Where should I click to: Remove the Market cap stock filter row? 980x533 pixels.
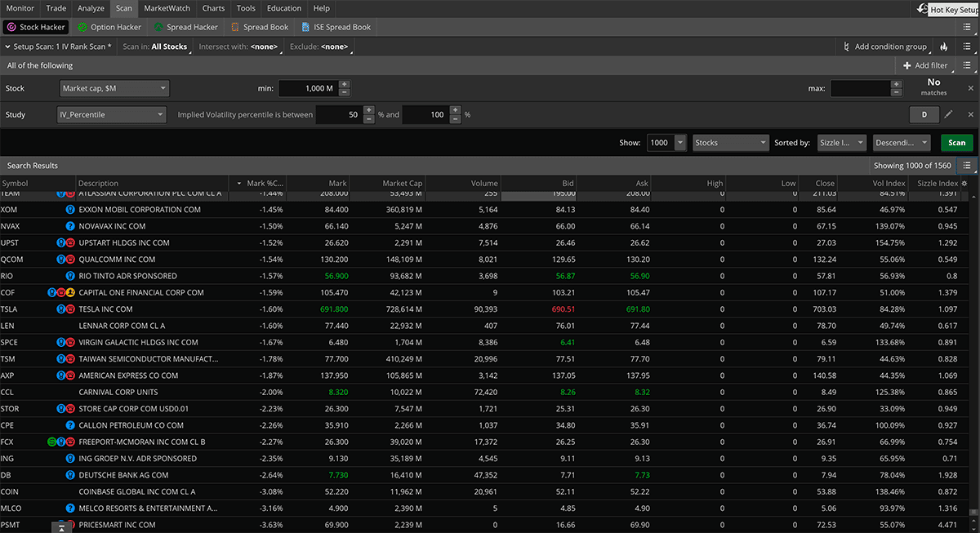970,88
